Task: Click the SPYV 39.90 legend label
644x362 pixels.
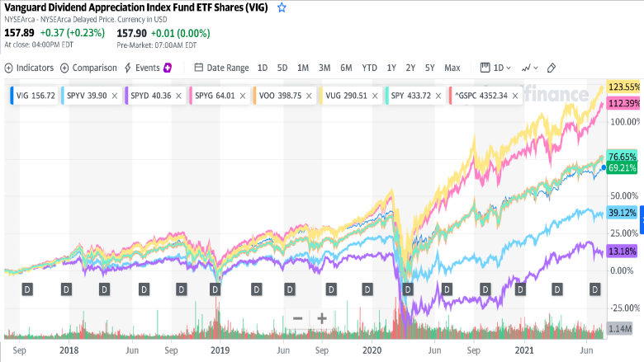Action: 87,96
